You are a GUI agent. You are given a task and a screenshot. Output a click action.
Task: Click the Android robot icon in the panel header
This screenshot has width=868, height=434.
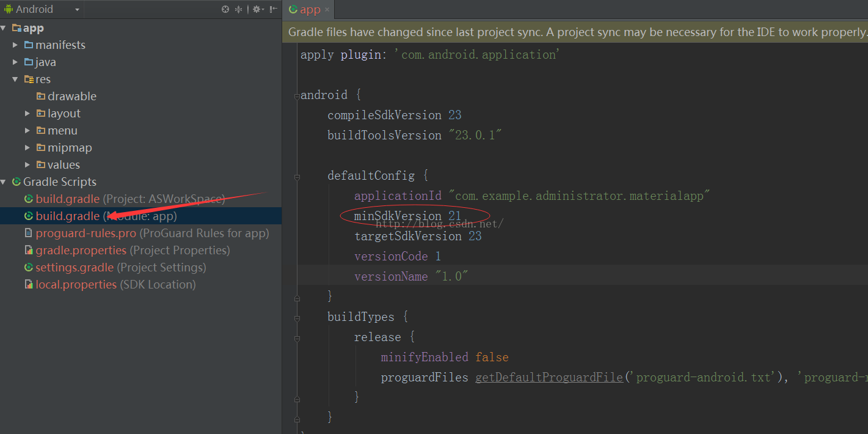coord(9,9)
